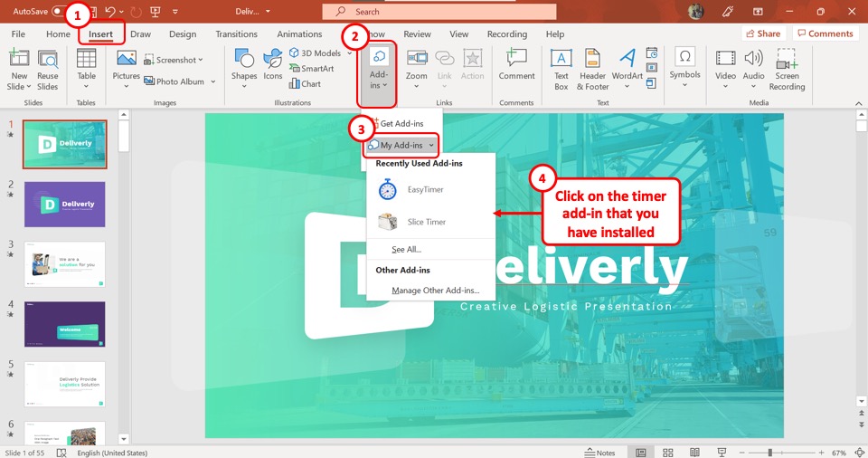Take a Screenshot from Images group
This screenshot has height=458, width=868.
point(174,60)
